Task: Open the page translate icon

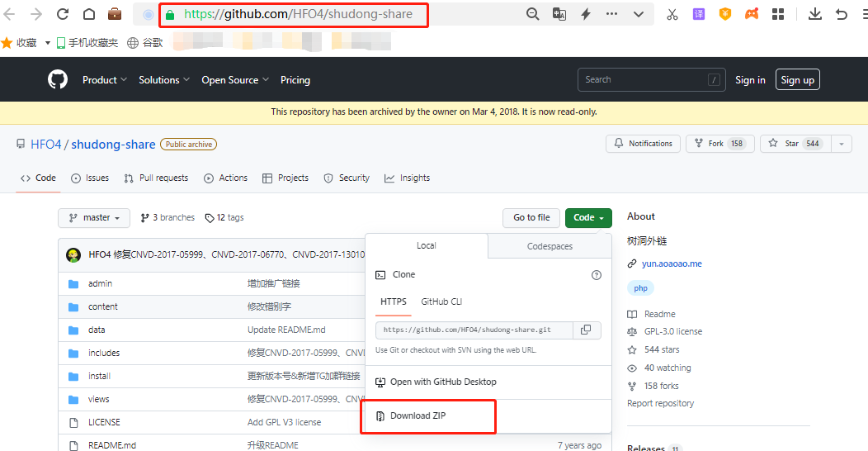Action: pyautogui.click(x=559, y=14)
